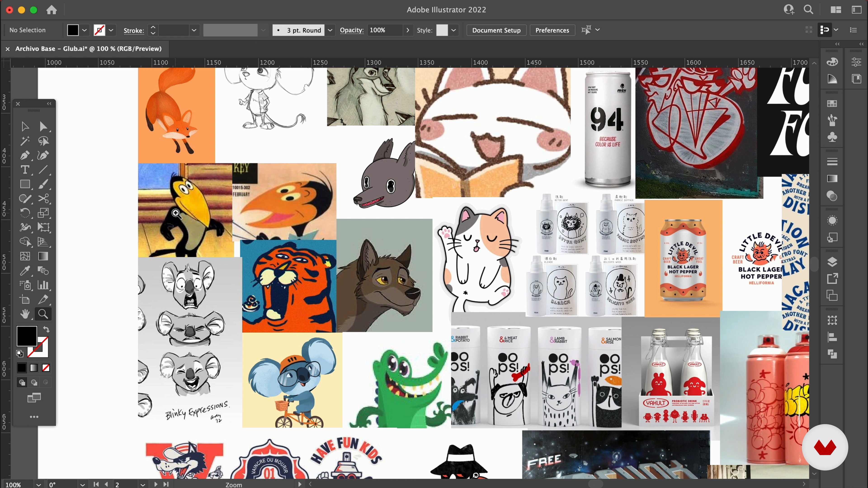This screenshot has height=488, width=868.
Task: Select the Puppet Warp tool
Action: coord(25,227)
